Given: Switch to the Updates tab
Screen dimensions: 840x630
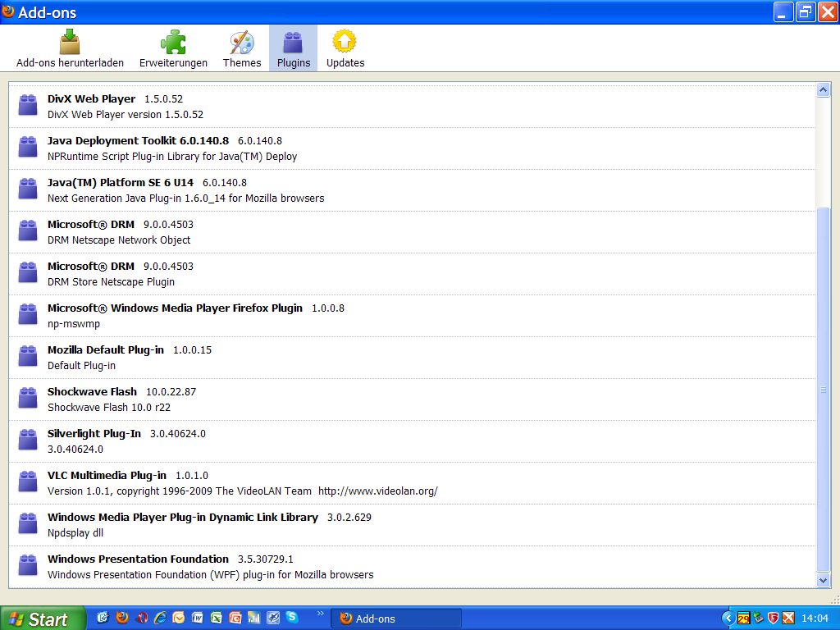Looking at the screenshot, I should coord(345,48).
